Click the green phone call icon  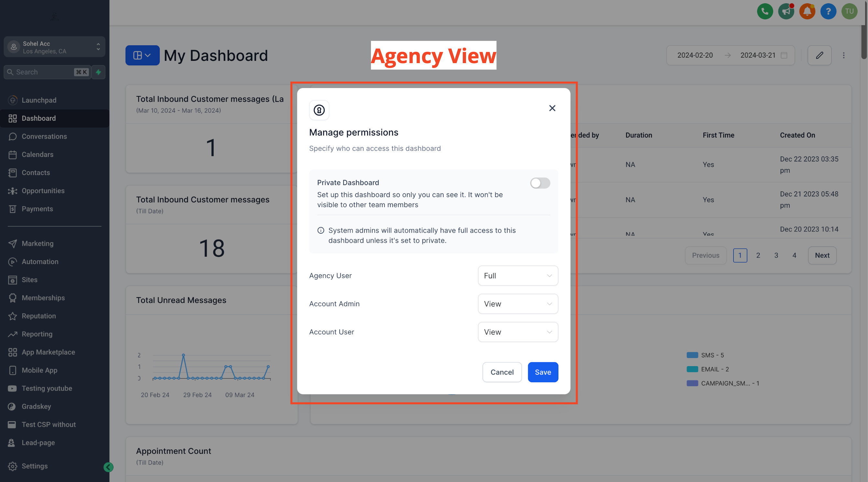click(765, 11)
